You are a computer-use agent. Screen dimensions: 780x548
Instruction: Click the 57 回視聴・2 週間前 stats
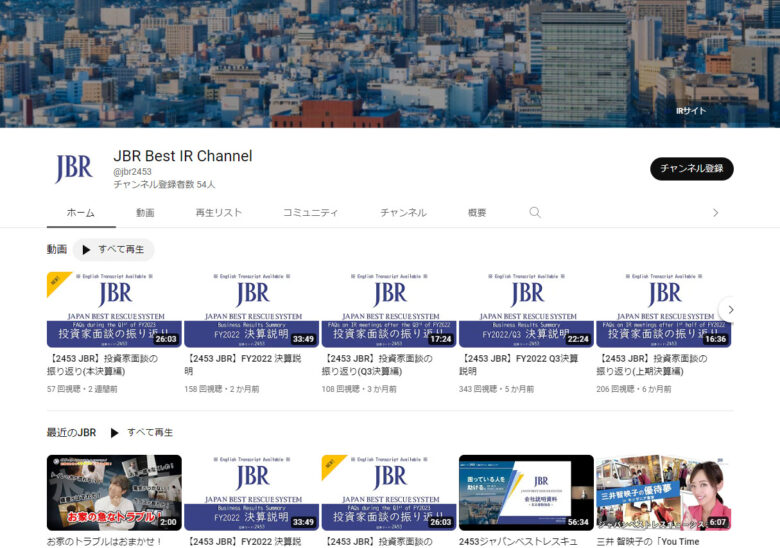[82, 389]
